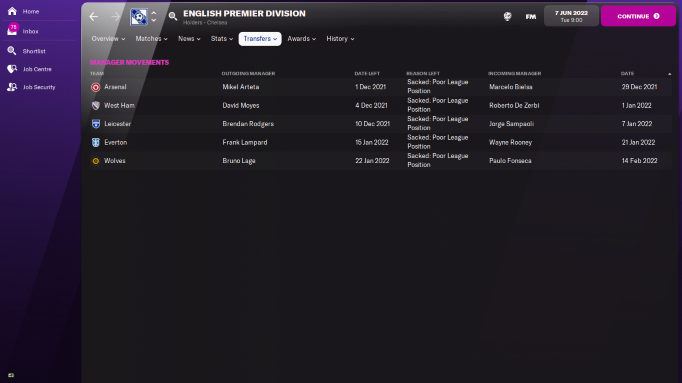682x383 pixels.
Task: Click the Continue button
Action: tap(638, 16)
